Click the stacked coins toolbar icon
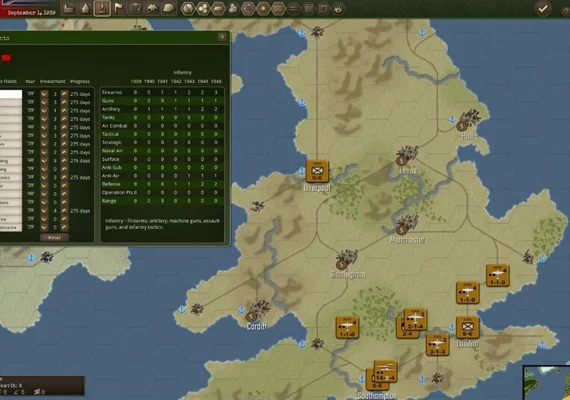Image resolution: width=570 pixels, height=400 pixels. [x=233, y=8]
